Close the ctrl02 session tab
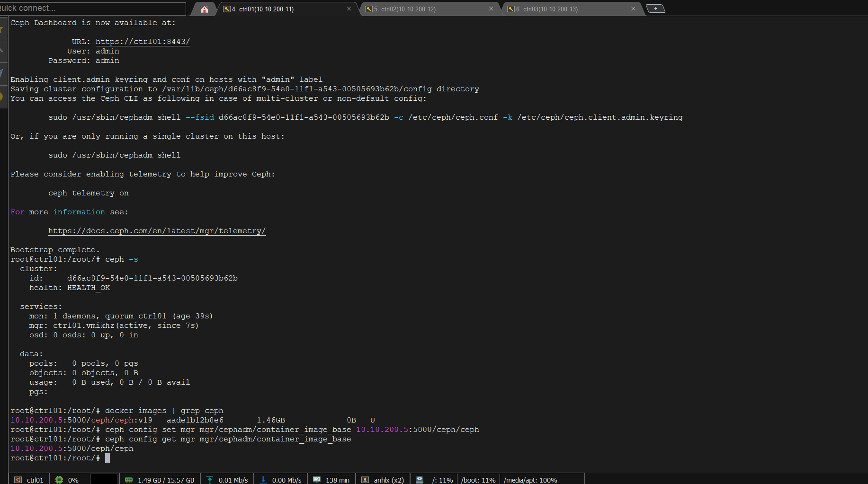Viewport: 868px width, 484px height. [491, 9]
